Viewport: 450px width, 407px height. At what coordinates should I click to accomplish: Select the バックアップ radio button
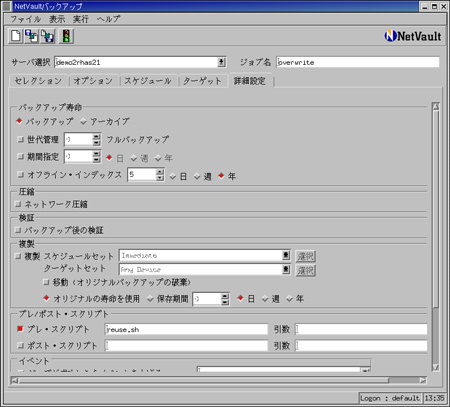pos(19,121)
